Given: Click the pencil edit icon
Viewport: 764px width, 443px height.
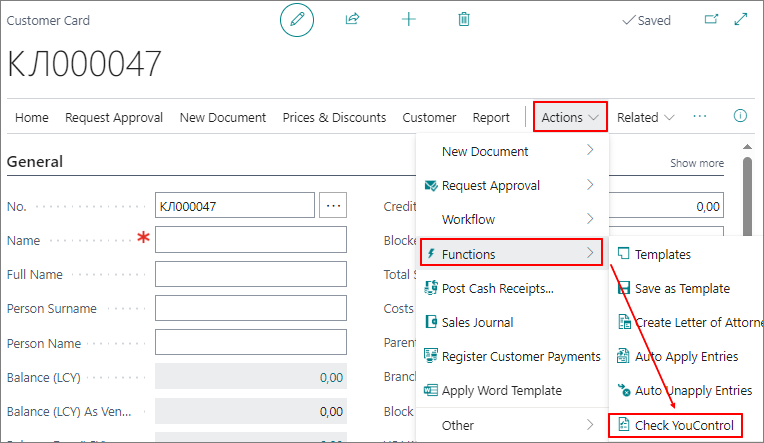Looking at the screenshot, I should 297,20.
